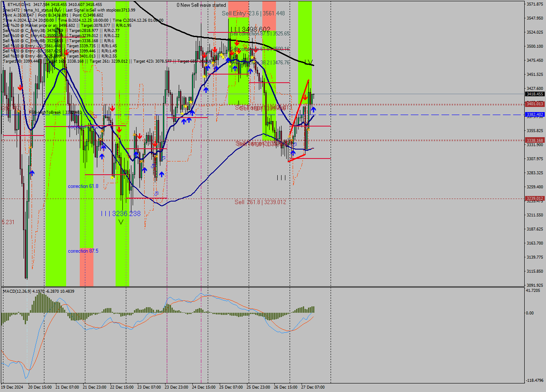Click the '0 New Sell wave started' label
The image size is (546, 392).
pos(201,5)
